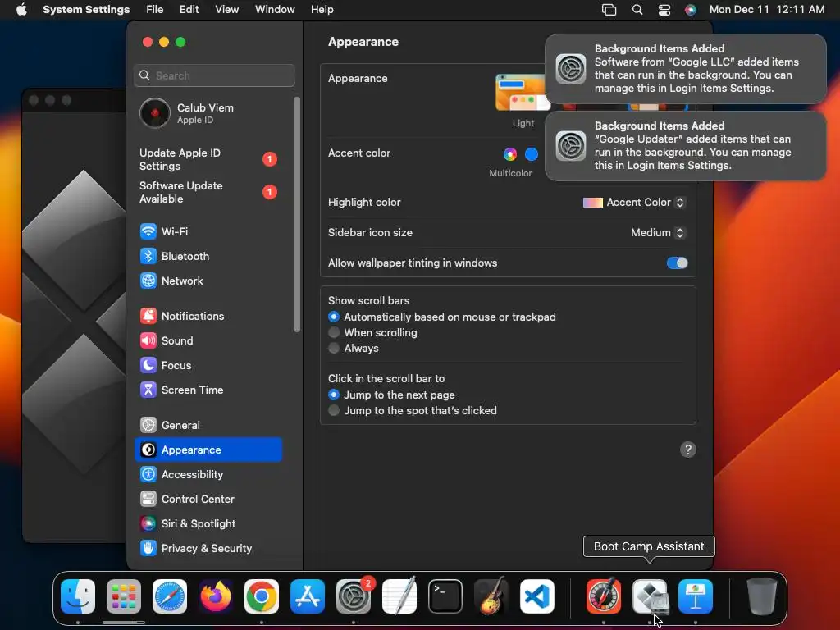Open Google Updater Background Items notification

685,146
